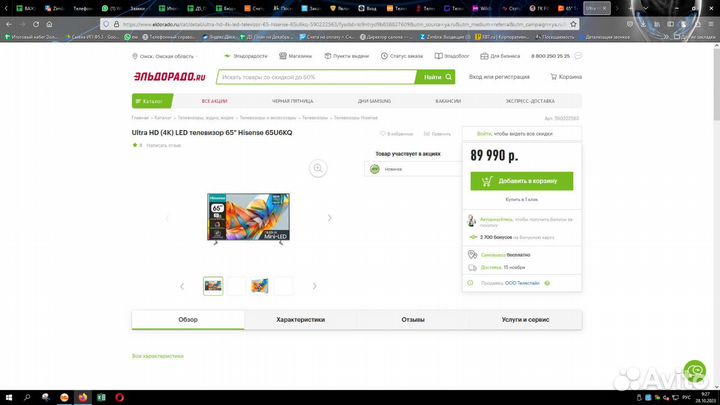Open the green Каталог menu
The height and width of the screenshot is (405, 720).
click(152, 101)
